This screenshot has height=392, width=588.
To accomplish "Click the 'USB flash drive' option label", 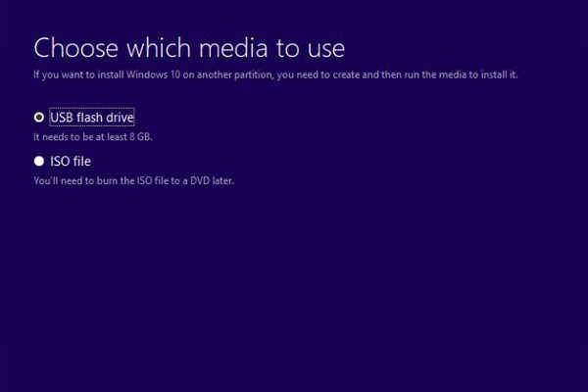I will click(x=92, y=118).
